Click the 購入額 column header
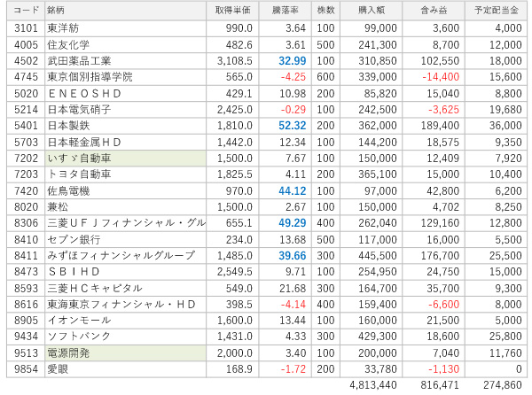The height and width of the screenshot is (395, 532). pos(372,11)
